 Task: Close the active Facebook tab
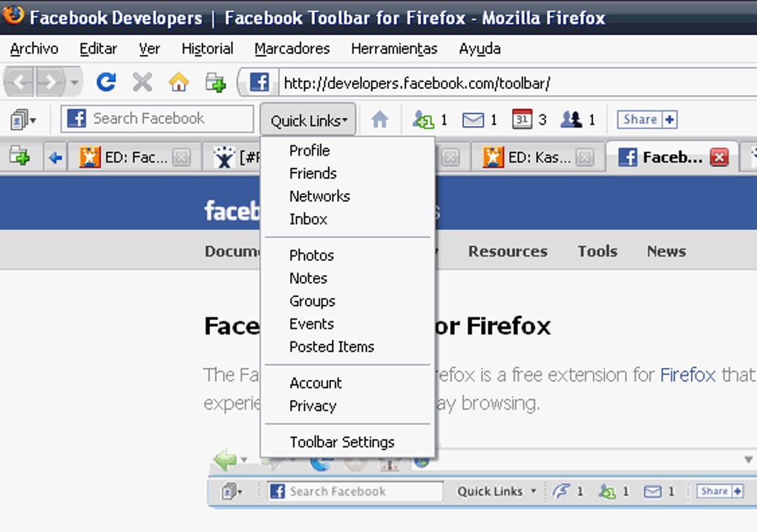719,157
